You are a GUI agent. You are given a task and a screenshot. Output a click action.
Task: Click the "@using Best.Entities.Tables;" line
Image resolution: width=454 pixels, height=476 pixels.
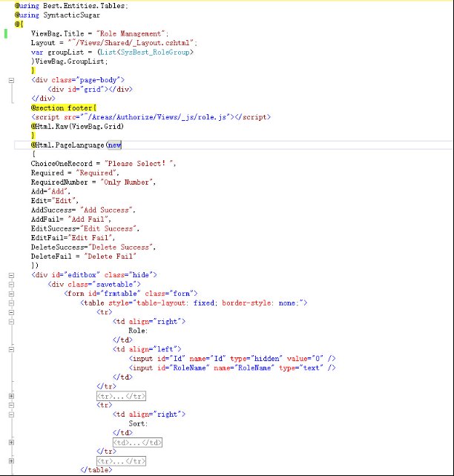point(71,6)
